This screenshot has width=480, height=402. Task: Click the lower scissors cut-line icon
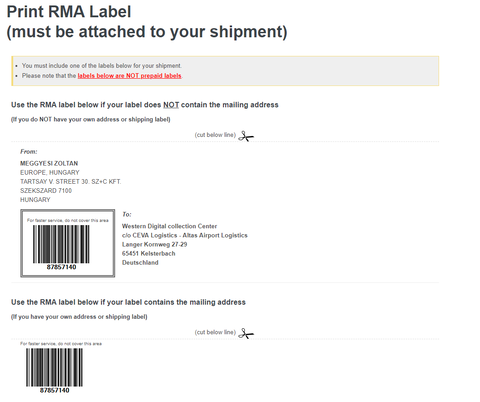(x=246, y=333)
